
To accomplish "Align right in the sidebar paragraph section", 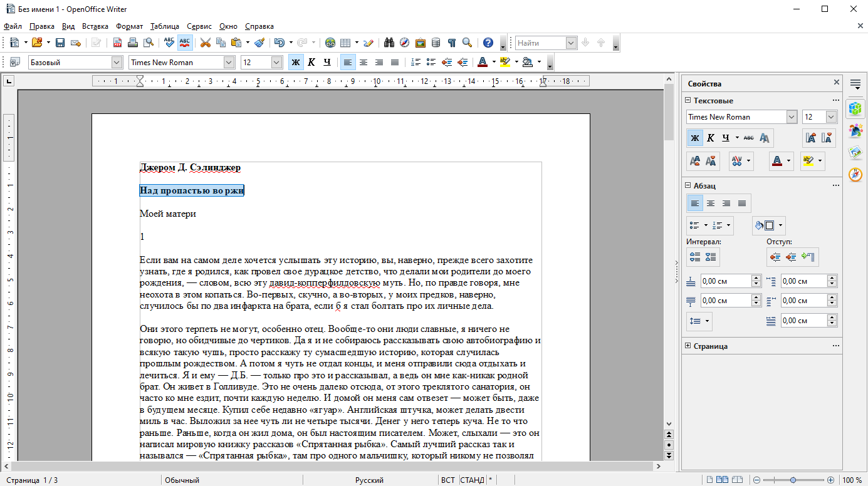I will [x=726, y=203].
